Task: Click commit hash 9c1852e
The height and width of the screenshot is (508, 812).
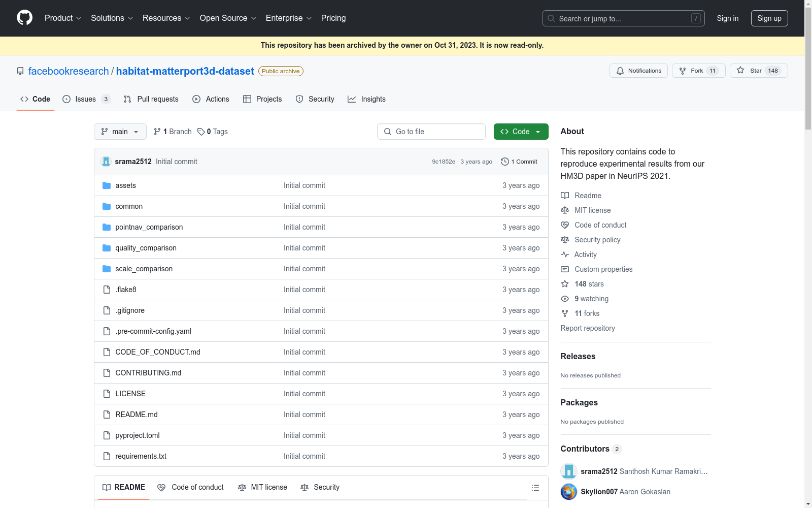Action: [x=444, y=162]
